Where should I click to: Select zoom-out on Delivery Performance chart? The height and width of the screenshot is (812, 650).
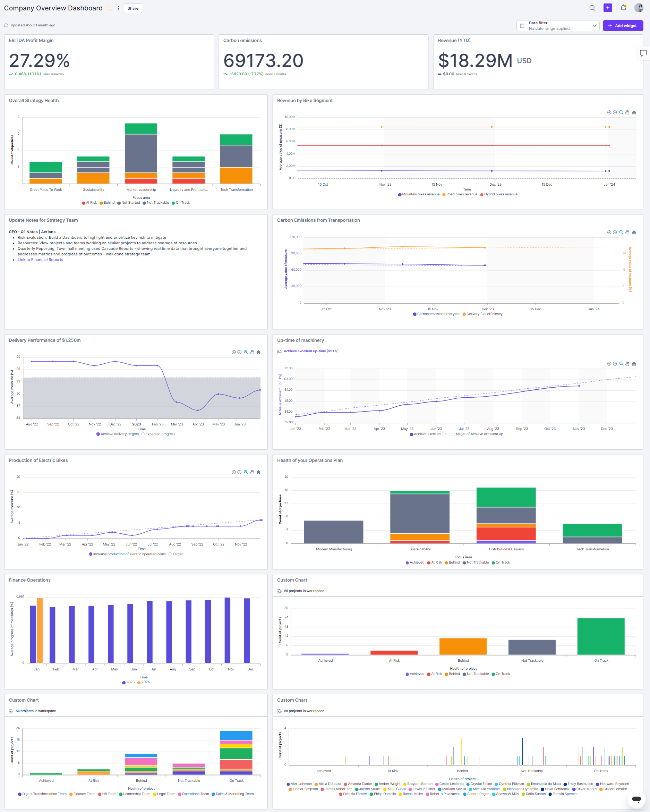pyautogui.click(x=239, y=352)
